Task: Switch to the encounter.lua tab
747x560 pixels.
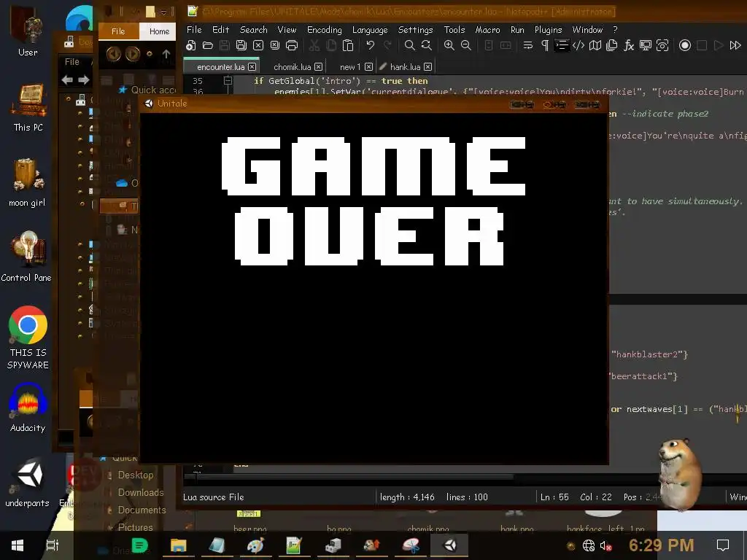Action: [x=220, y=66]
